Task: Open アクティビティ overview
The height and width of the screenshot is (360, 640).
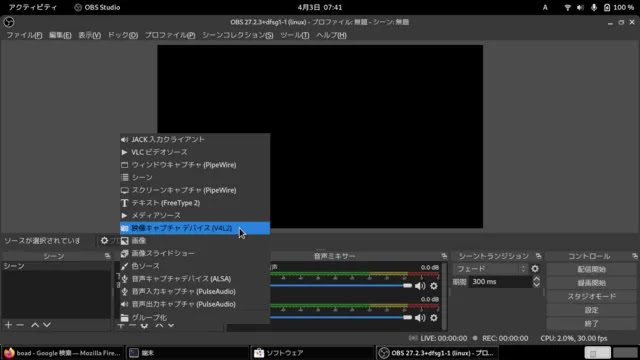Action: [x=33, y=7]
